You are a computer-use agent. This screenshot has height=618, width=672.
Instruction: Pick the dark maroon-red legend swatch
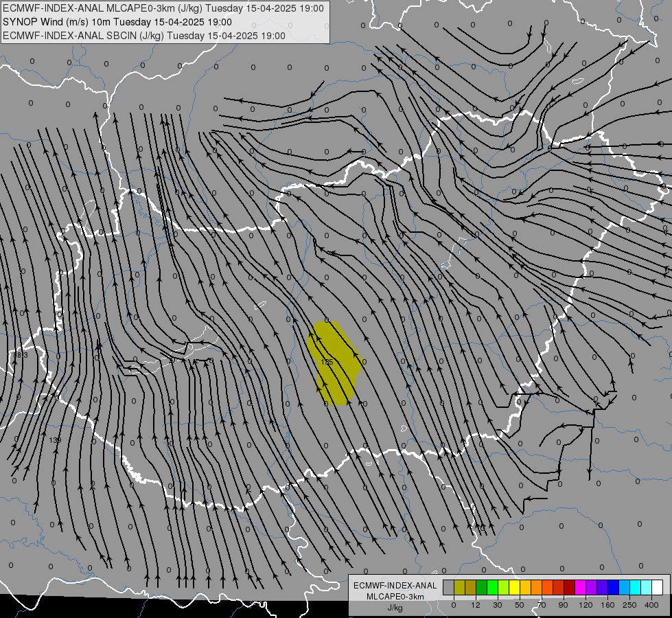tap(570, 587)
